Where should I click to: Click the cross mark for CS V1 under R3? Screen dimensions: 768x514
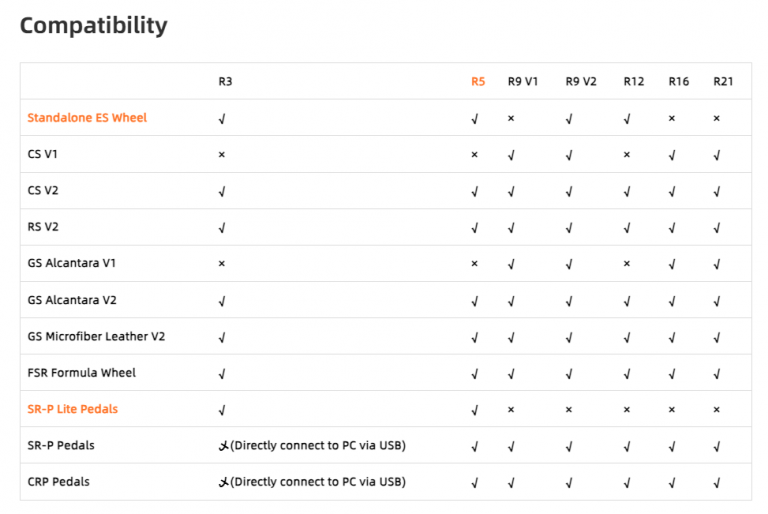[222, 155]
